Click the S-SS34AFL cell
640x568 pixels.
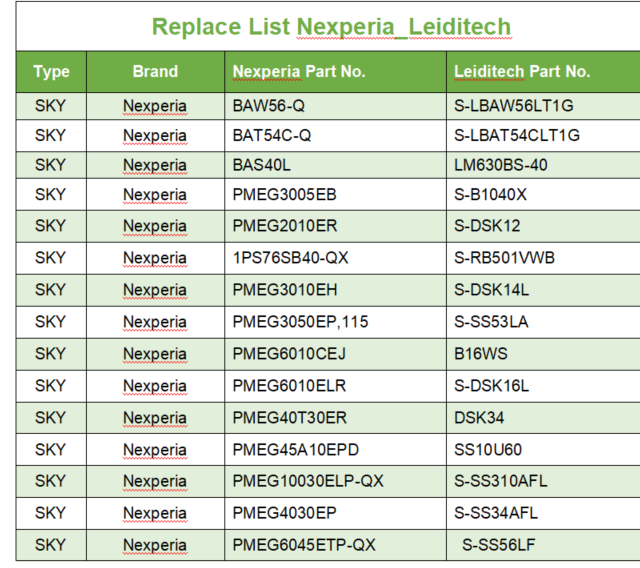click(543, 513)
